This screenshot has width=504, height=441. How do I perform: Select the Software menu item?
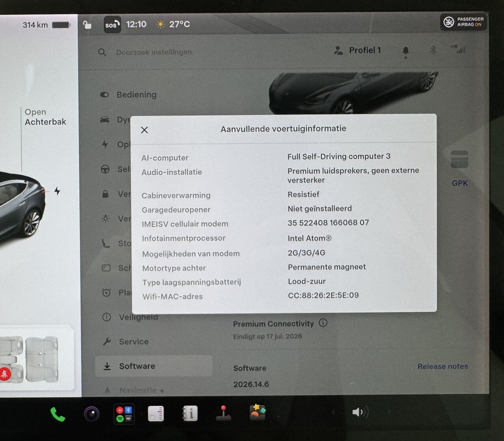tap(154, 366)
